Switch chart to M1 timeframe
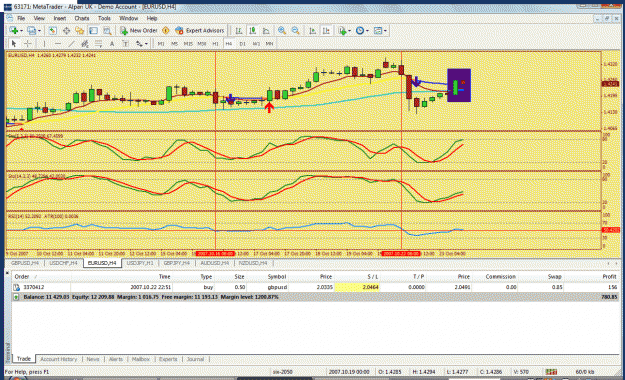This screenshot has height=380, width=625. coord(161,43)
